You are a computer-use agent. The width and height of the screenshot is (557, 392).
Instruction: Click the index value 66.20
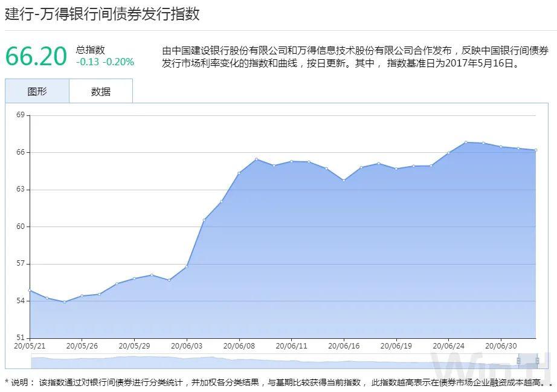(36, 56)
